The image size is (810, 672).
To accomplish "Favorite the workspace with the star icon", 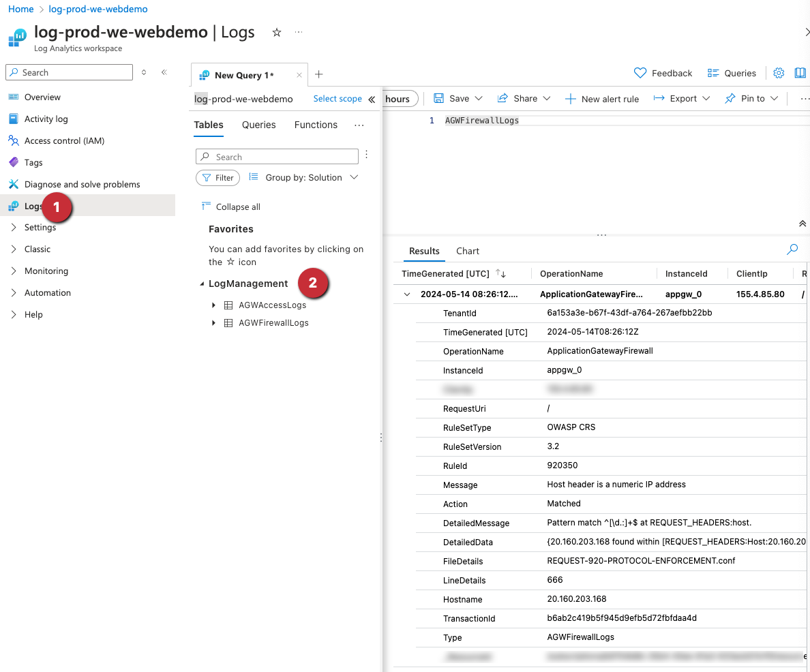I will 277,33.
